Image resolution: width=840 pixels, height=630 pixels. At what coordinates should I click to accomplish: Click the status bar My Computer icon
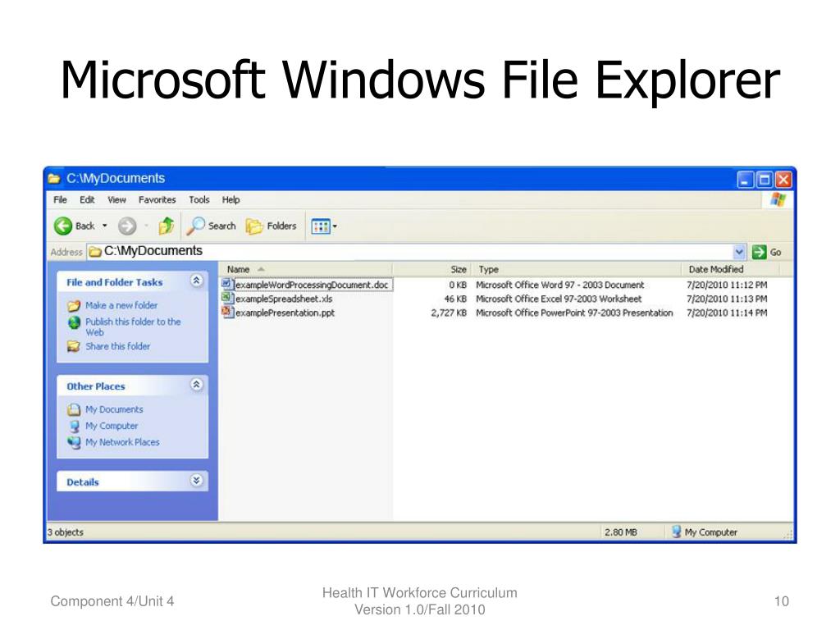click(x=677, y=532)
